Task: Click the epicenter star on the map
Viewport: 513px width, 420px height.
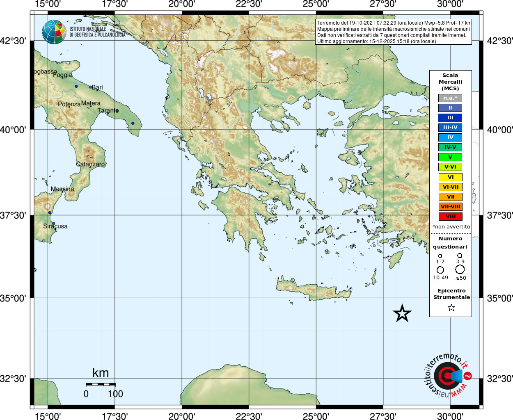Action: pos(402,313)
